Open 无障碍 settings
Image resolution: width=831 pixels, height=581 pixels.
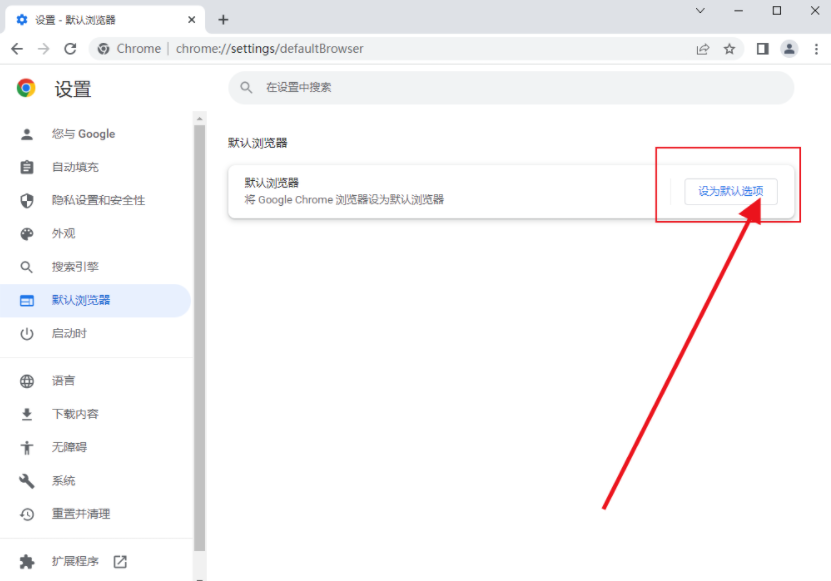point(95,447)
